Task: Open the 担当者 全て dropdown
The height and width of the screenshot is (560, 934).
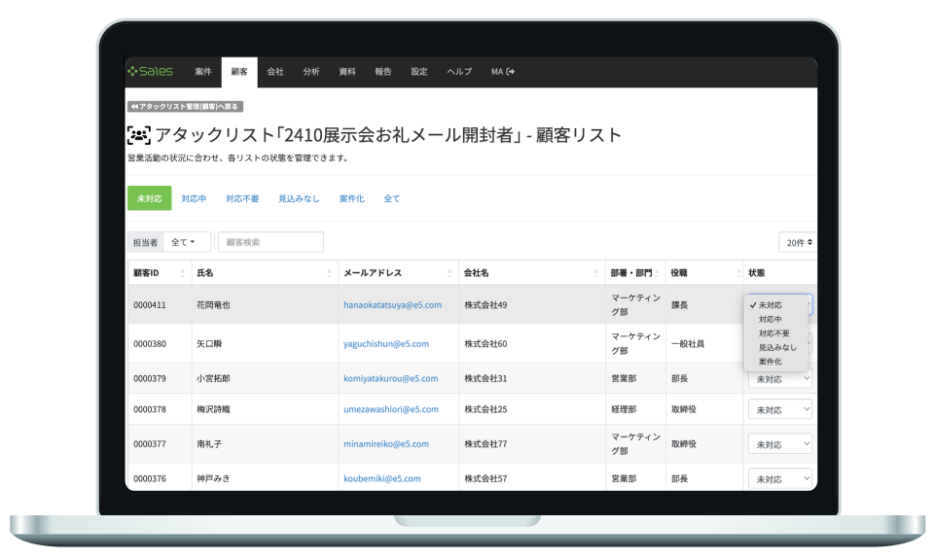Action: [185, 242]
